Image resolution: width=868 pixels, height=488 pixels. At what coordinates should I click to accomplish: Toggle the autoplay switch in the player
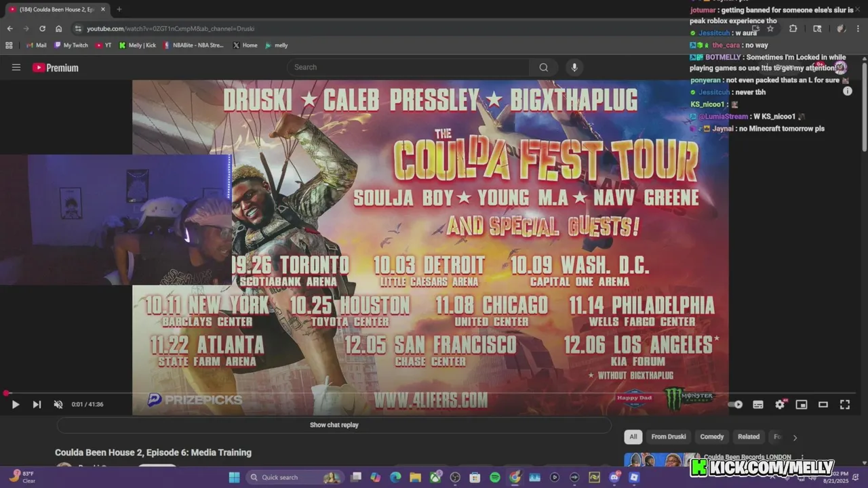pos(736,405)
